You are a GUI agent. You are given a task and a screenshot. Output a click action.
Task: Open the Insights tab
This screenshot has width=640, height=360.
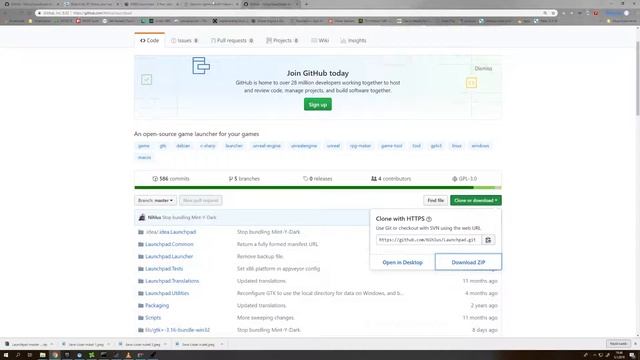[x=353, y=40]
